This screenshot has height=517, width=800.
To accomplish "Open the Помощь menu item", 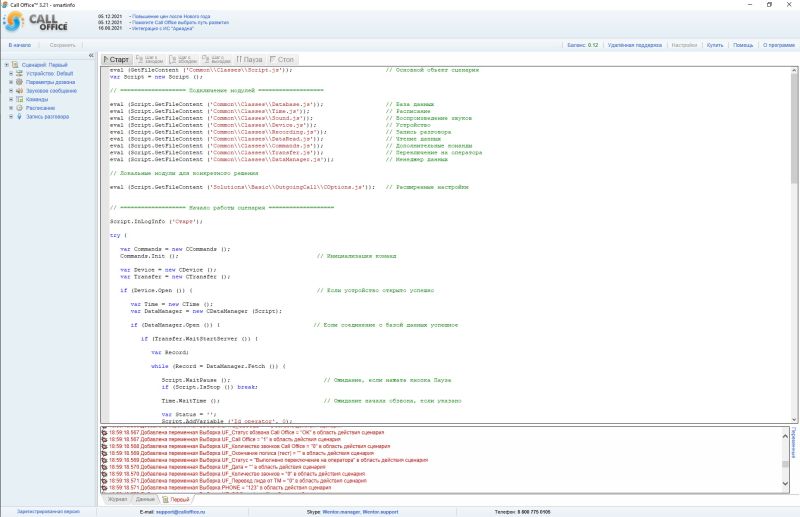I will (x=743, y=45).
